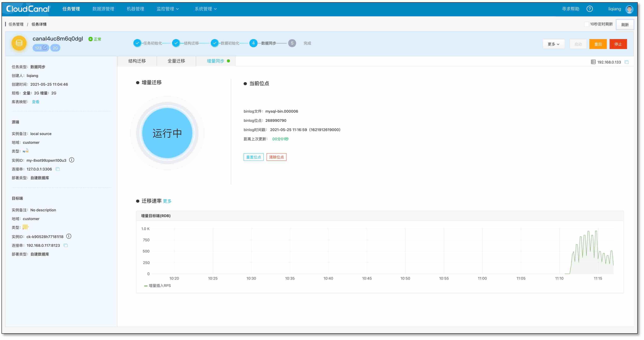Click the yellow database task icon
Viewport: 644px width, 340px height.
coord(19,43)
